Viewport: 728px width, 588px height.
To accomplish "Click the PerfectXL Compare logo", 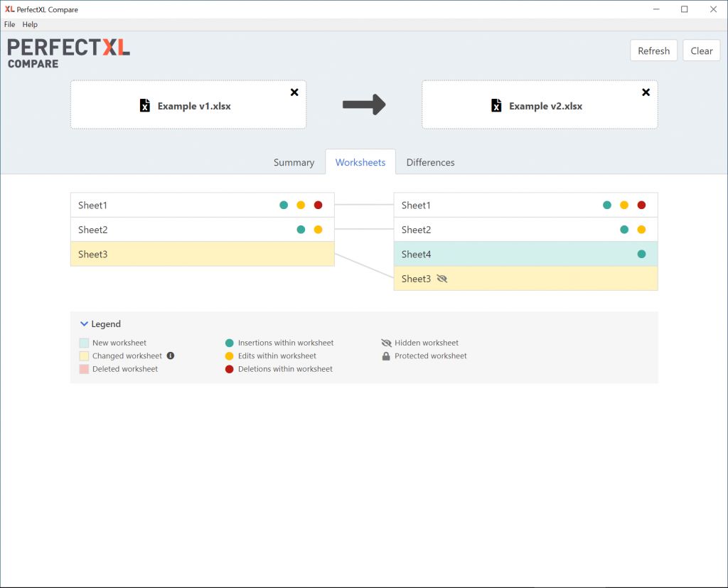I will [68, 50].
